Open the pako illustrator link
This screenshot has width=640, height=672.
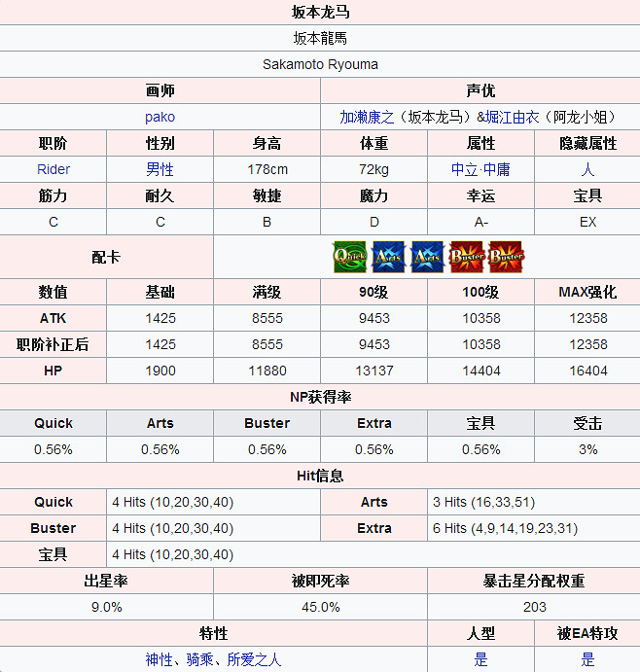tap(160, 117)
